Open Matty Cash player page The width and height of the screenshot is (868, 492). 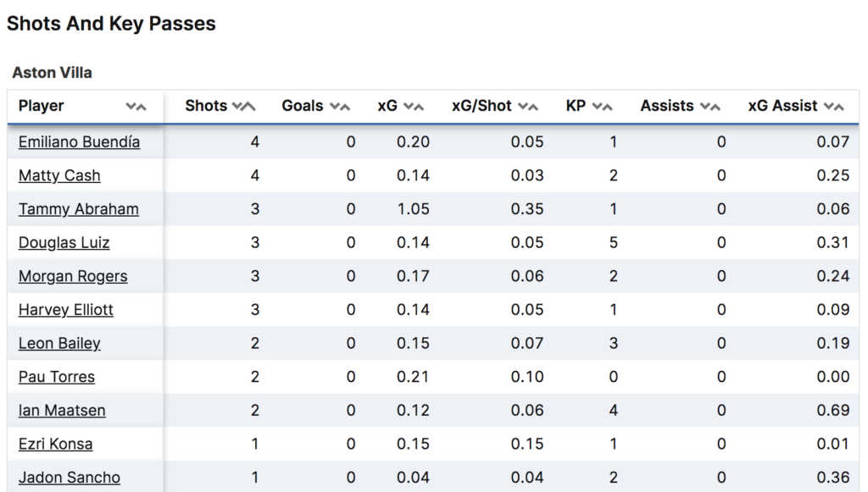click(x=59, y=175)
